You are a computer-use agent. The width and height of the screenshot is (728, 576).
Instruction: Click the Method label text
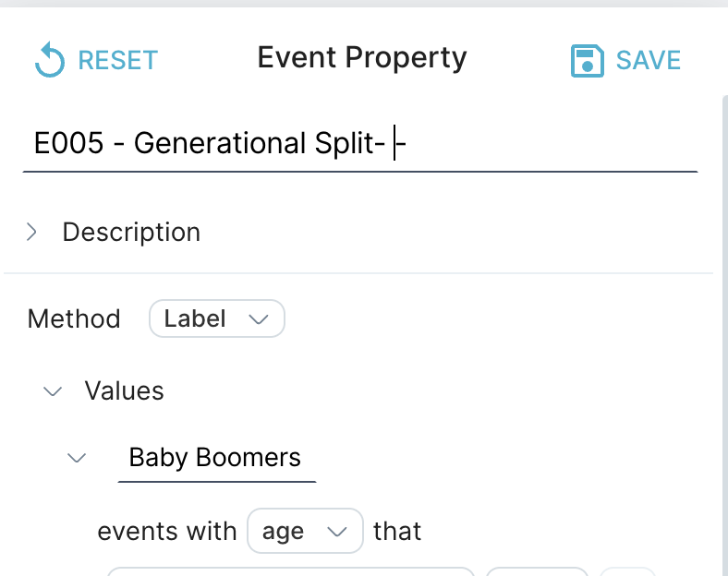[x=74, y=319]
